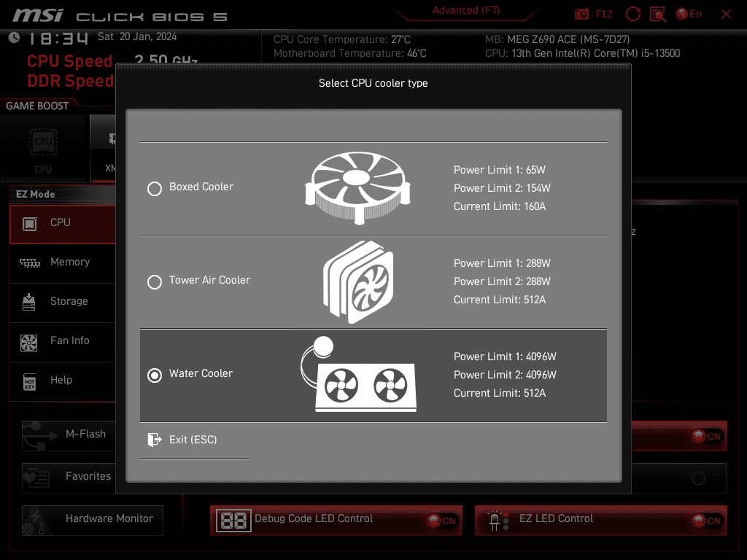
Task: Switch to Advanced (F7) mode
Action: click(x=466, y=10)
